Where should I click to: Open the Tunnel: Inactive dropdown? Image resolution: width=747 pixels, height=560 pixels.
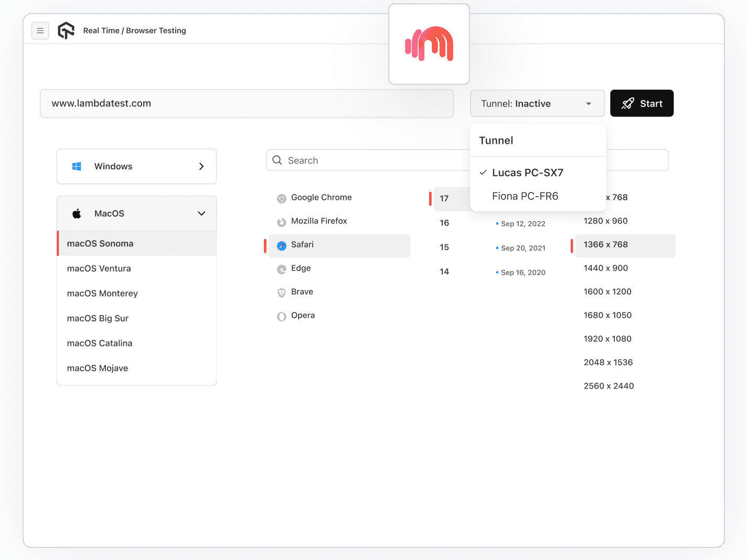pos(537,103)
